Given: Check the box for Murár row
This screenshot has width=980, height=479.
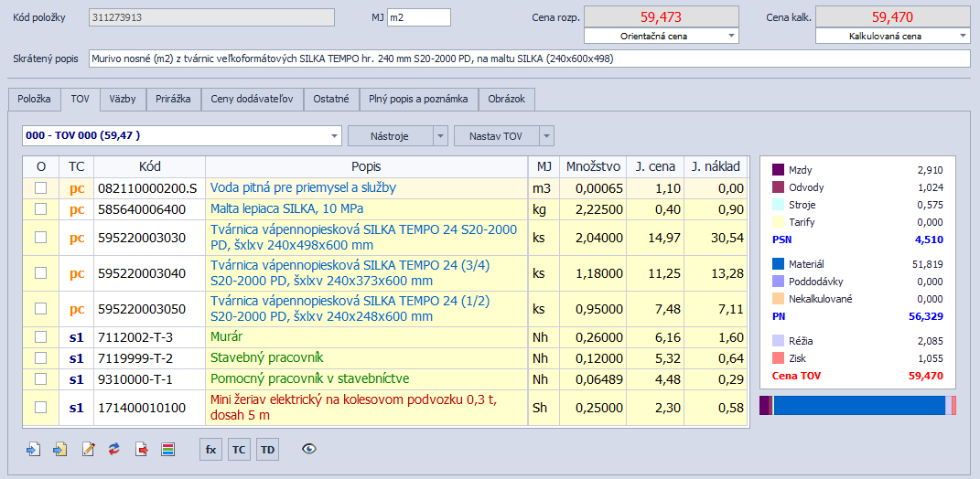Looking at the screenshot, I should tap(40, 337).
